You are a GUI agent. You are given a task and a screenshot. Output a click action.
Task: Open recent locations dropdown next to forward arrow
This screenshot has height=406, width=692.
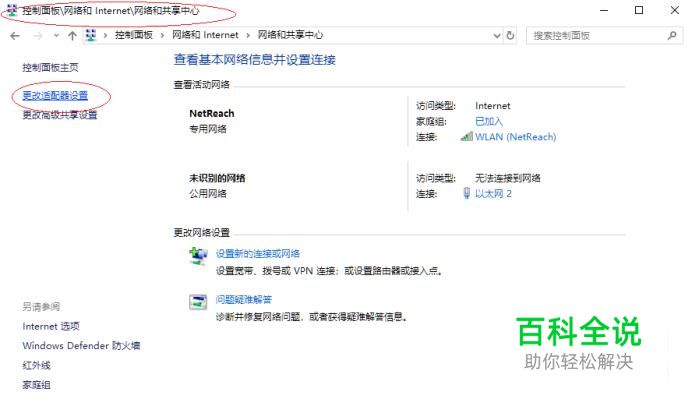coord(56,36)
